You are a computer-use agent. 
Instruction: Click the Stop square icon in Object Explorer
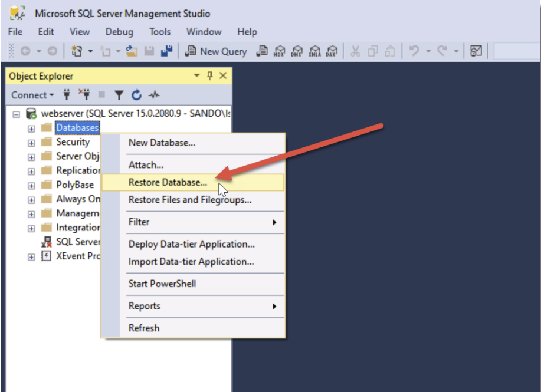pos(101,94)
